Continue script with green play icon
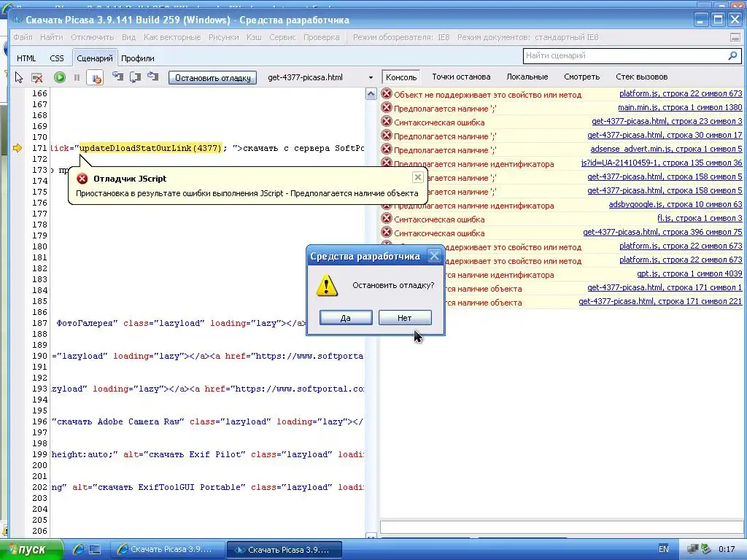This screenshot has width=747, height=560. (60, 77)
